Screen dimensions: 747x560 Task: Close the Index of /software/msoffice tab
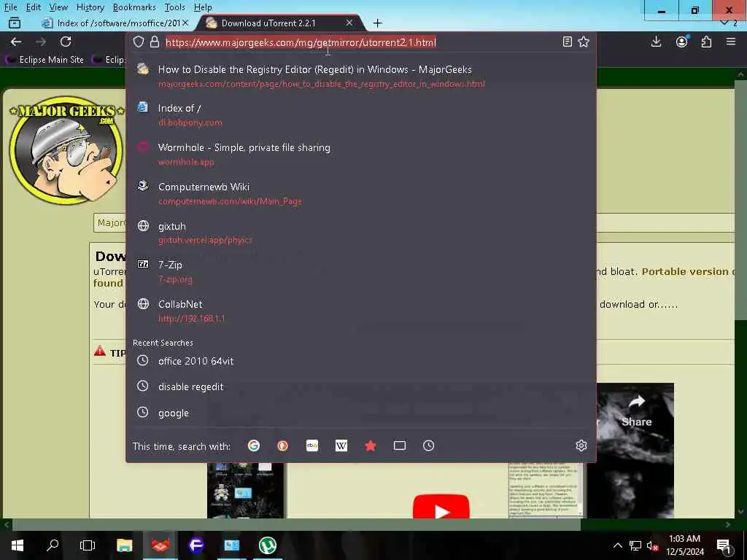pos(185,23)
